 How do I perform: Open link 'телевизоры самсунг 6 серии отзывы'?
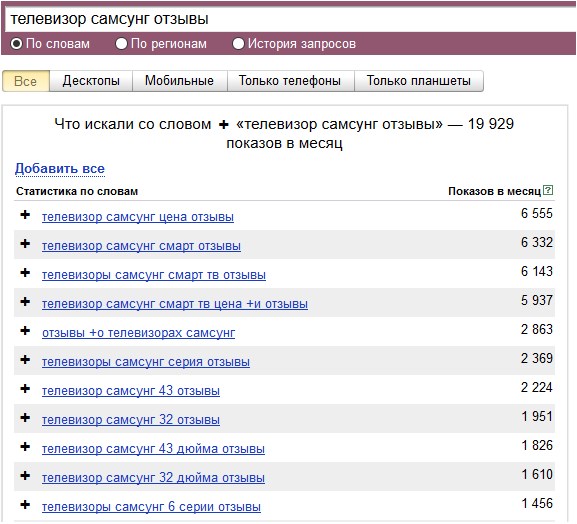151,507
